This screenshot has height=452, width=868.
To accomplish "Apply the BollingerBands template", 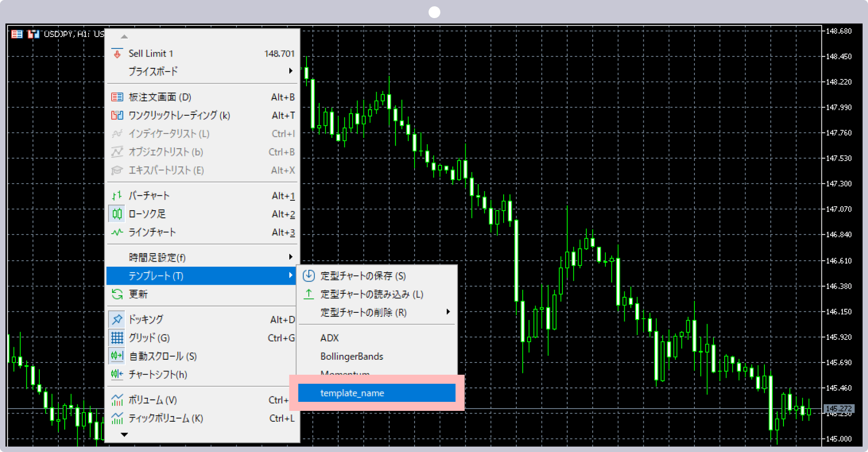I will (351, 356).
